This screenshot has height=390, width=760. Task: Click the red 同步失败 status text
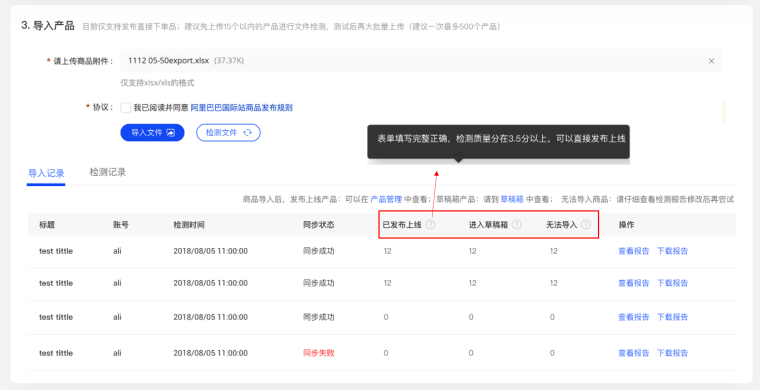click(318, 353)
